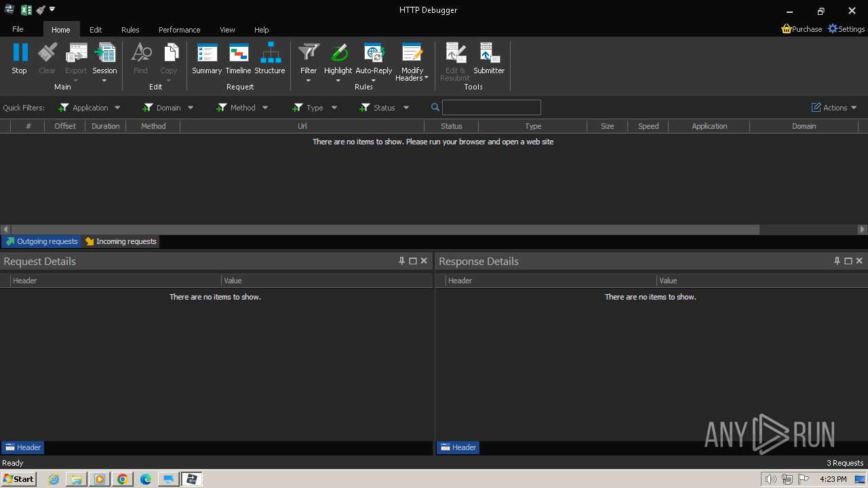Select the Outgoing requests tab
The image size is (868, 488).
pyautogui.click(x=41, y=241)
